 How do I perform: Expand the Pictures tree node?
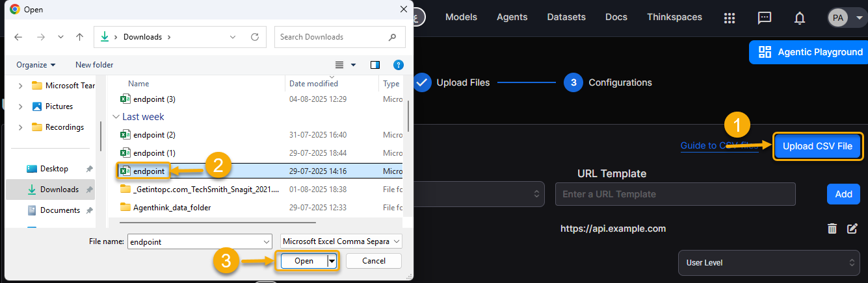click(21, 106)
